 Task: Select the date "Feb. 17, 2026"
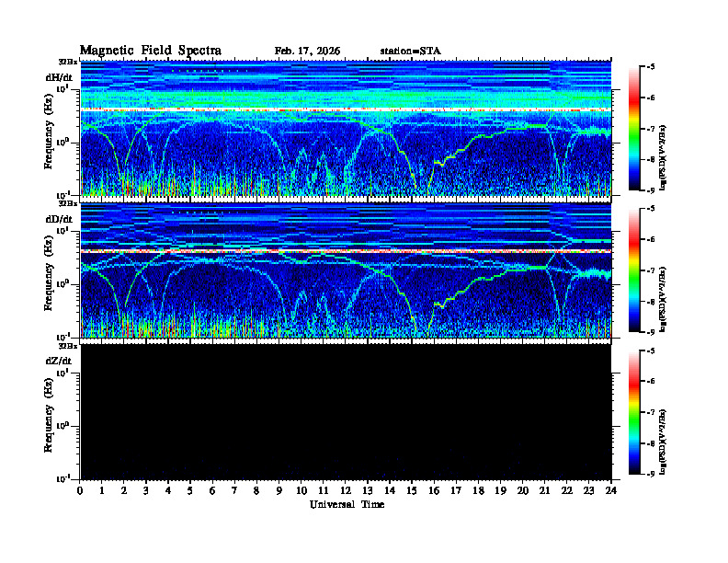point(307,52)
